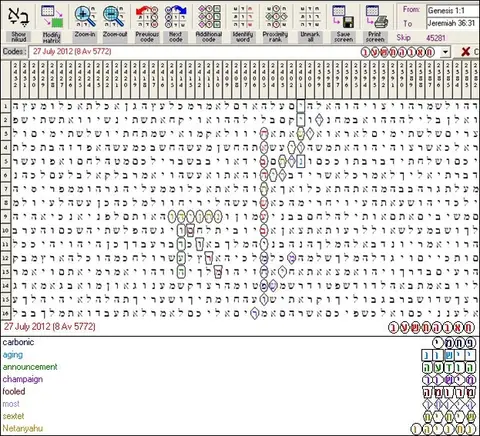
Task: Click the date label below the matrix
Action: [x=50, y=326]
